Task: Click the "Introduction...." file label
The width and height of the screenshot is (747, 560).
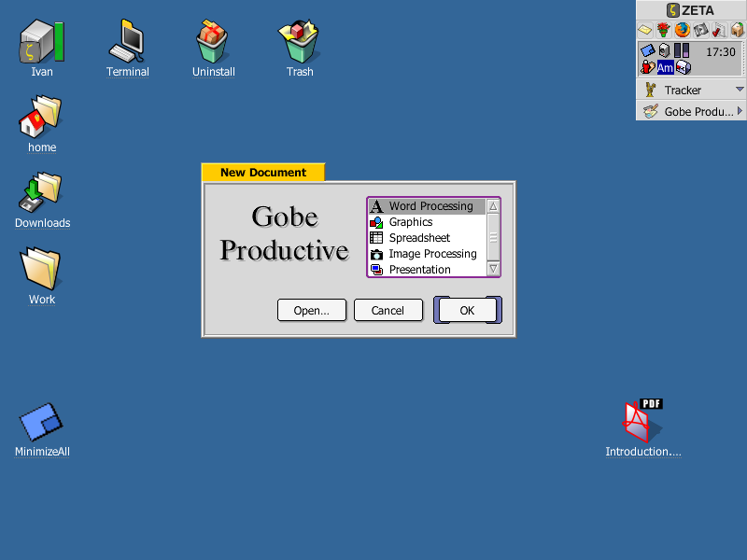Action: (x=643, y=452)
